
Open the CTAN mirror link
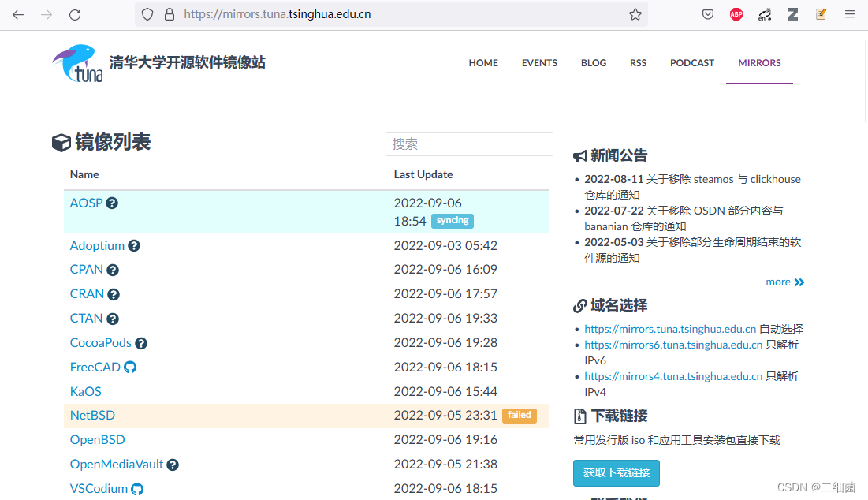[x=87, y=319]
